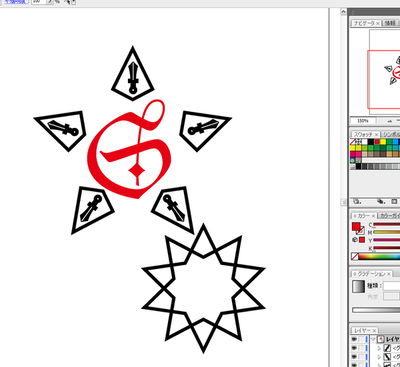Viewport: 400px width, 367px height.
Task: Open the swatch libraries menu icon
Action: coord(357,201)
